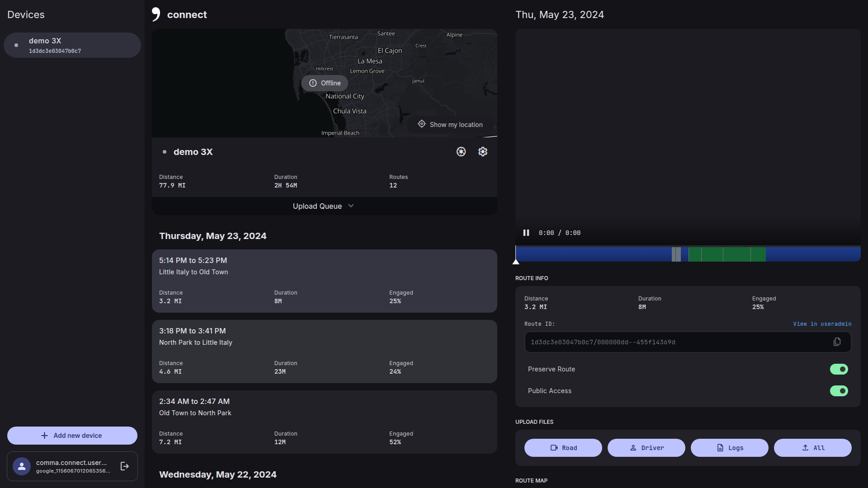Click the green engaged segment on the timeline
Image resolution: width=868 pixels, height=488 pixels.
[x=727, y=254]
